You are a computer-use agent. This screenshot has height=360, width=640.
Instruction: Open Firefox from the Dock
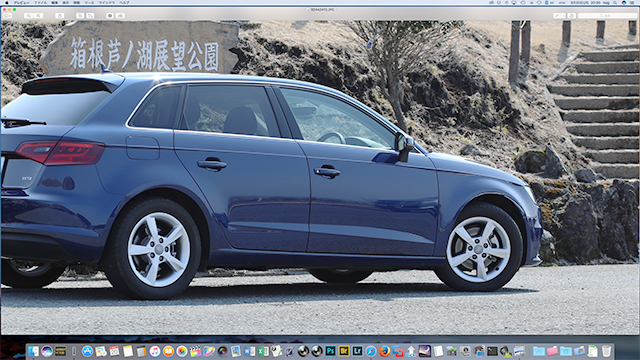384,351
